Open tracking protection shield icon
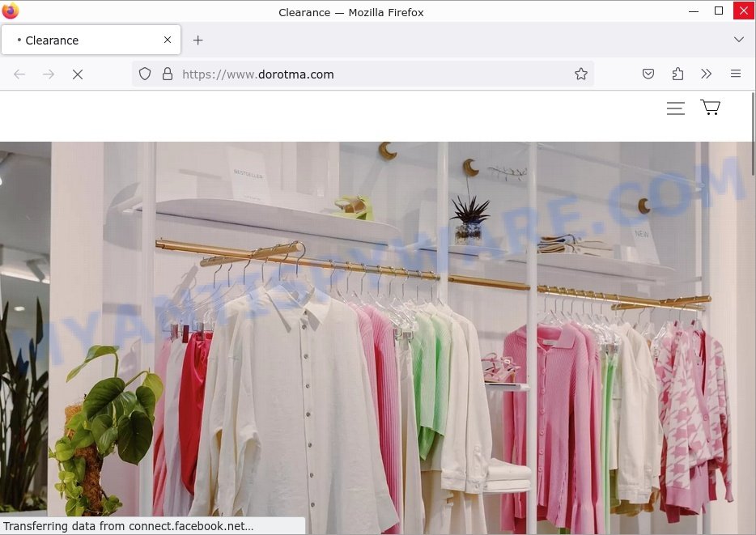 coord(145,74)
